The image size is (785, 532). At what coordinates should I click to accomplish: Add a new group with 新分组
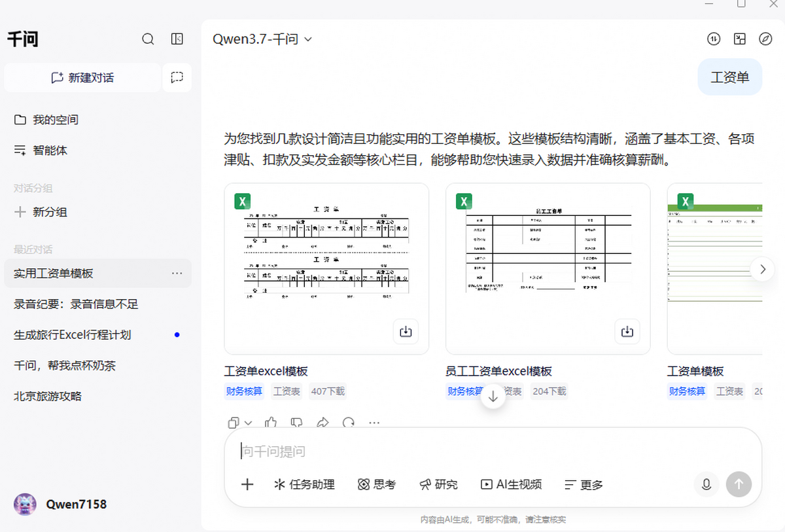(x=41, y=212)
